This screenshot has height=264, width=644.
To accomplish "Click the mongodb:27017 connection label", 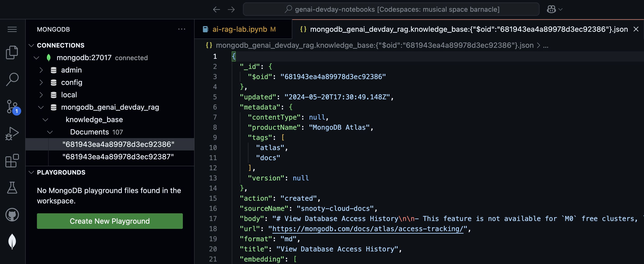I will point(84,58).
